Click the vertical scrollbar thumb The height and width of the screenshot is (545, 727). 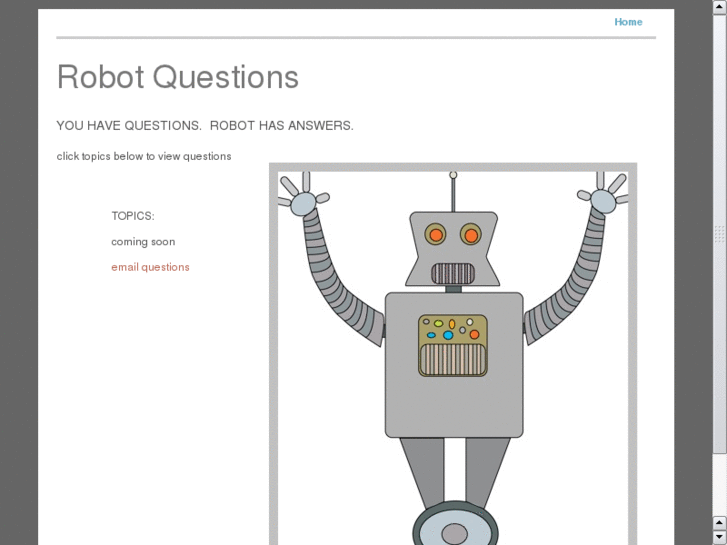pyautogui.click(x=719, y=234)
